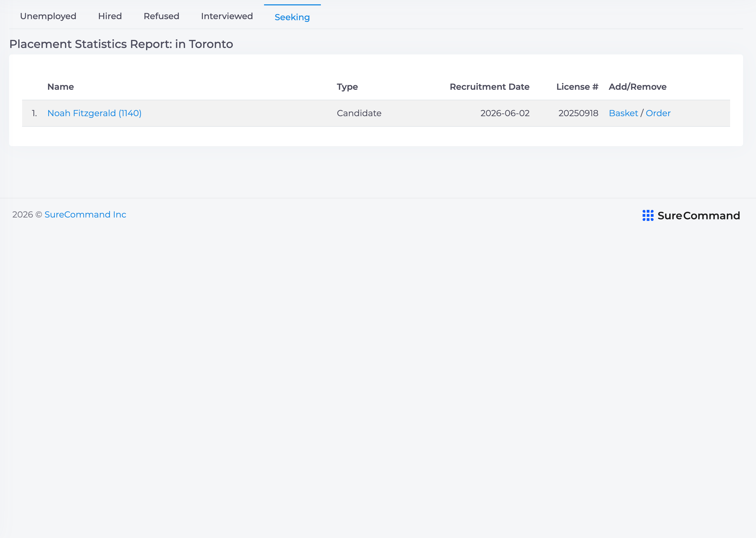This screenshot has width=756, height=538.
Task: Switch to the Unemployed tab
Action: [48, 16]
